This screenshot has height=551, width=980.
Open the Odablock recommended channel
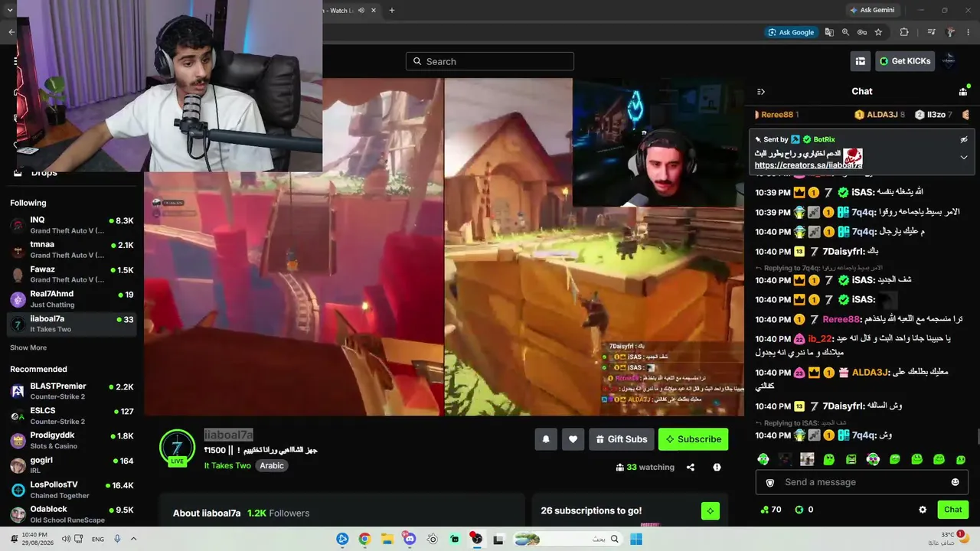point(72,514)
